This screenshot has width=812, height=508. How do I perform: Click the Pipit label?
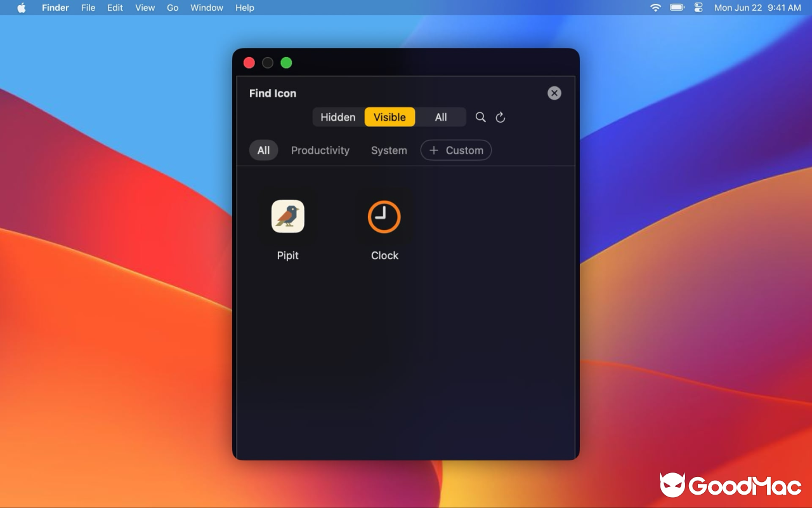point(288,255)
